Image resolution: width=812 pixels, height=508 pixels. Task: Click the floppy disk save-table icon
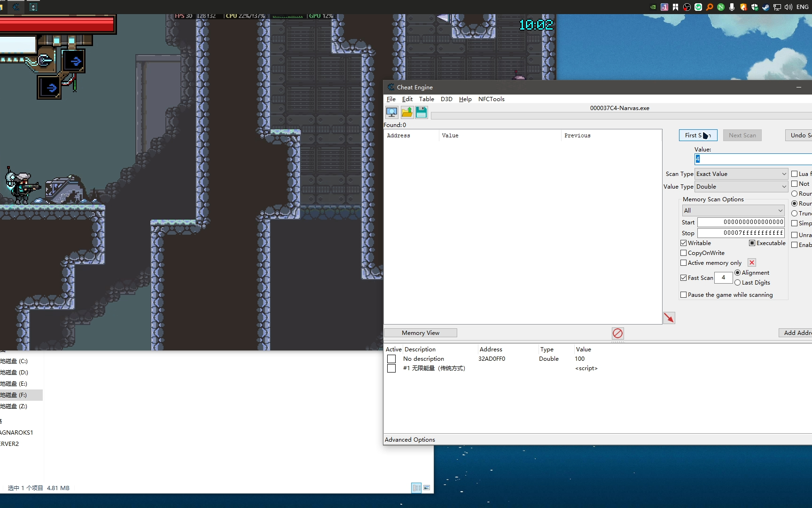coord(422,112)
